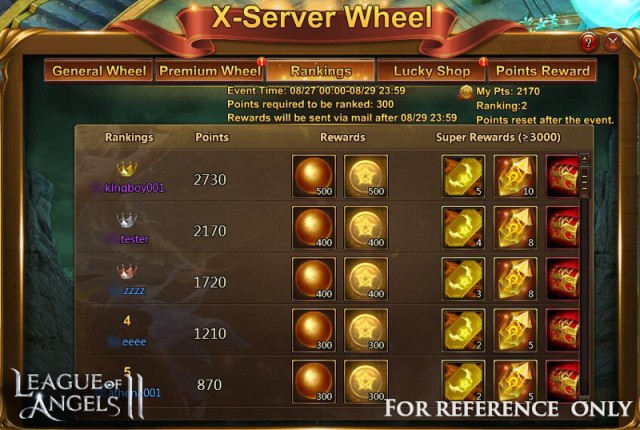
Task: Select the Rankings tab
Action: [x=320, y=71]
